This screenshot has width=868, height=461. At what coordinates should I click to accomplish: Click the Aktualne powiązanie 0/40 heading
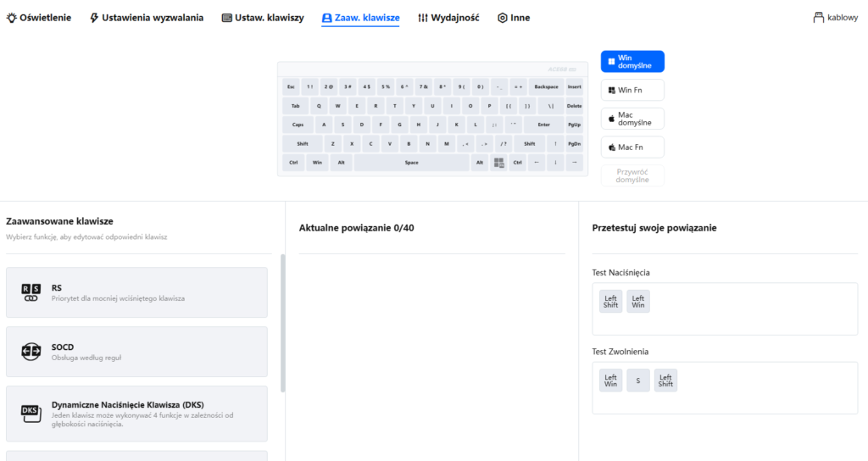point(357,227)
